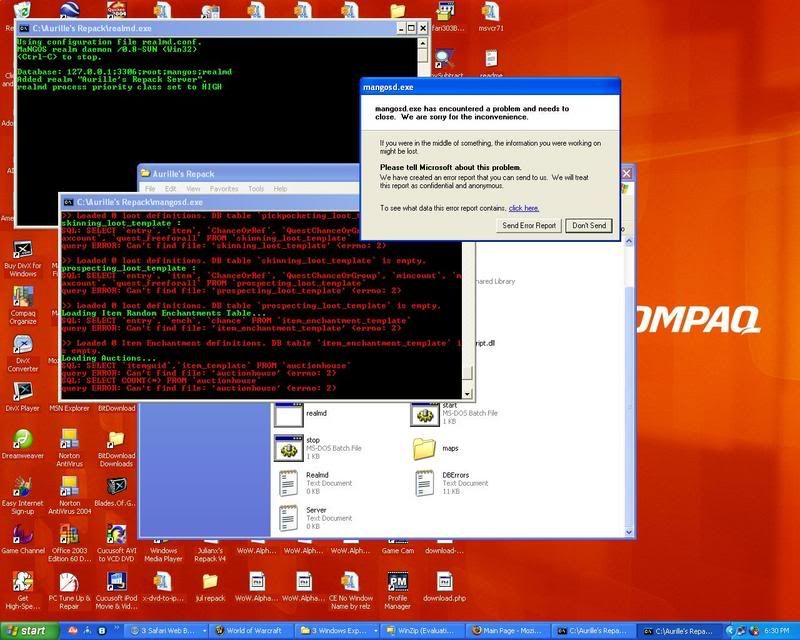Viewport: 800px width, 640px height.
Task: Open the DBErrors text document
Action: coord(452,483)
